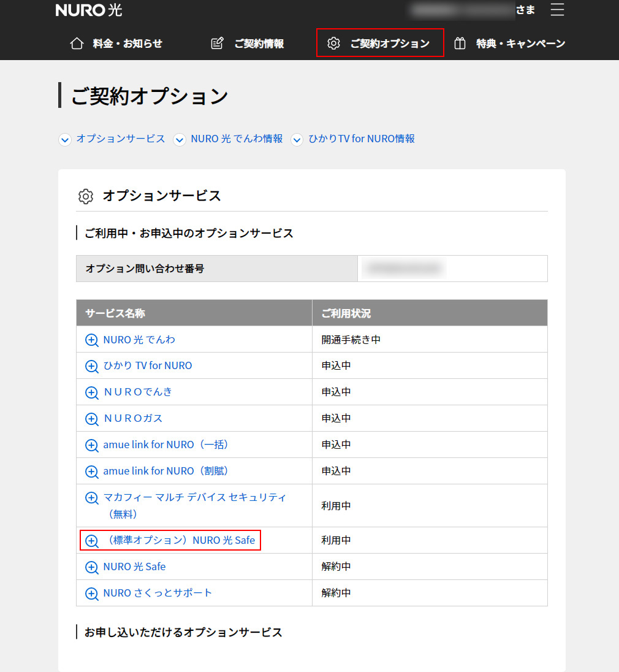619x672 pixels.
Task: Jump to NURO 光 でんわ情報 anchor link
Action: (237, 139)
